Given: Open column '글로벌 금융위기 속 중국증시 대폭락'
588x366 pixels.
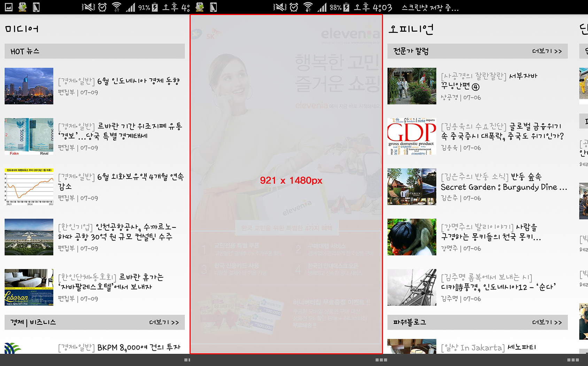Looking at the screenshot, I should pos(502,131).
